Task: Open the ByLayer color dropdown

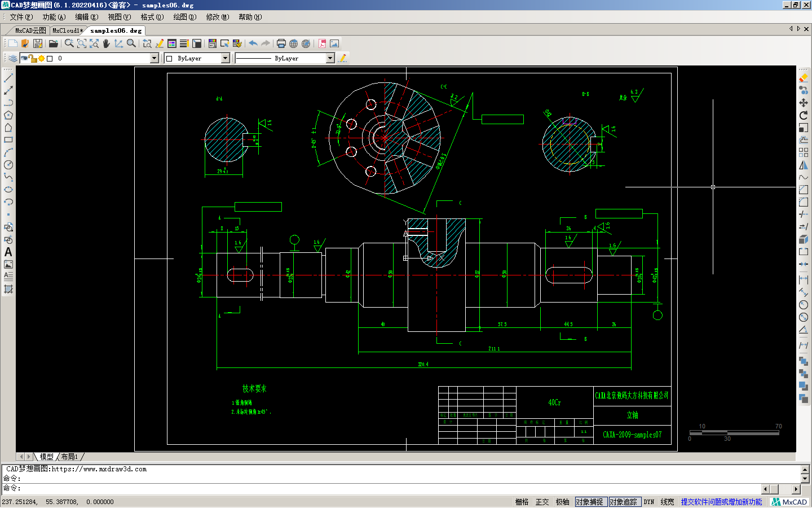Action: [x=226, y=58]
